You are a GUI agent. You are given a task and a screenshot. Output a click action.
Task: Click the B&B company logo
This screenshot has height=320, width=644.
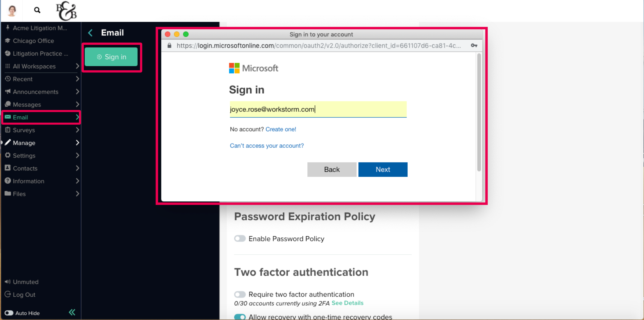[x=66, y=11]
